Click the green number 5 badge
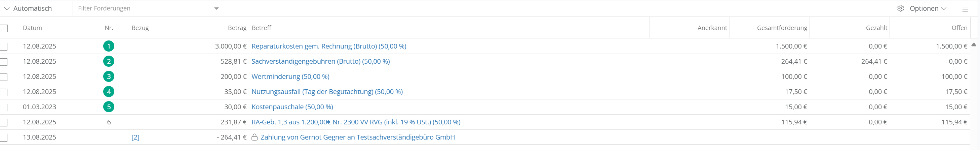Screen dimensions: 980x150 (x=109, y=107)
